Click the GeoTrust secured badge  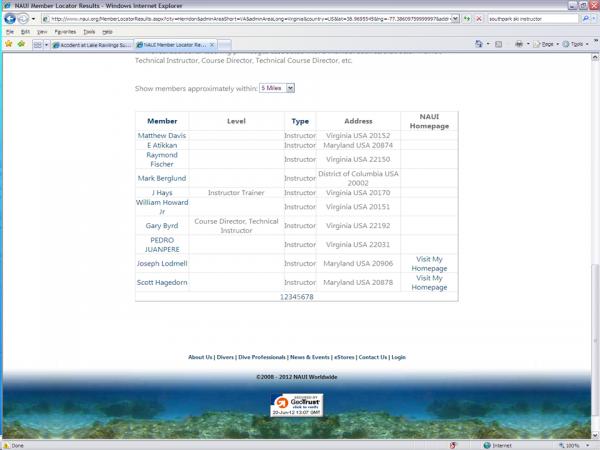pos(297,405)
